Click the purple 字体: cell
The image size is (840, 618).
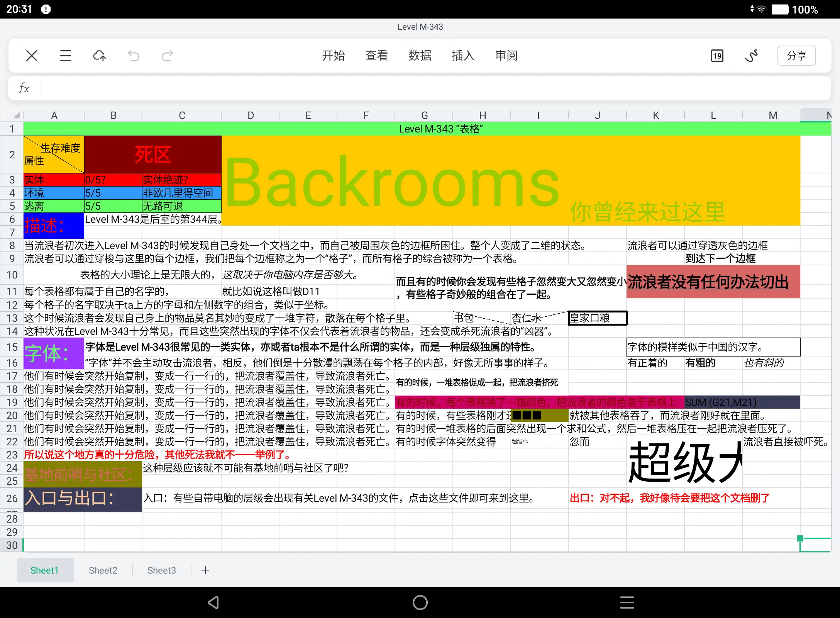(54, 353)
